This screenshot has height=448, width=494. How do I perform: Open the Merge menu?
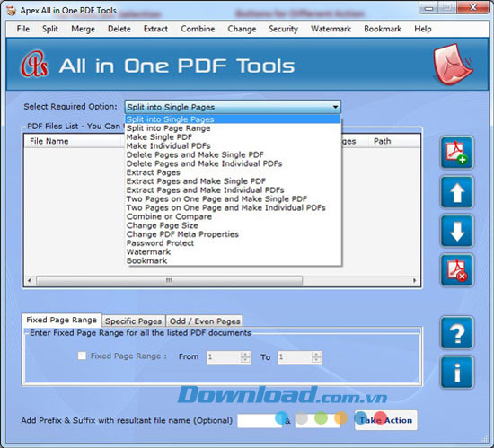pyautogui.click(x=83, y=29)
